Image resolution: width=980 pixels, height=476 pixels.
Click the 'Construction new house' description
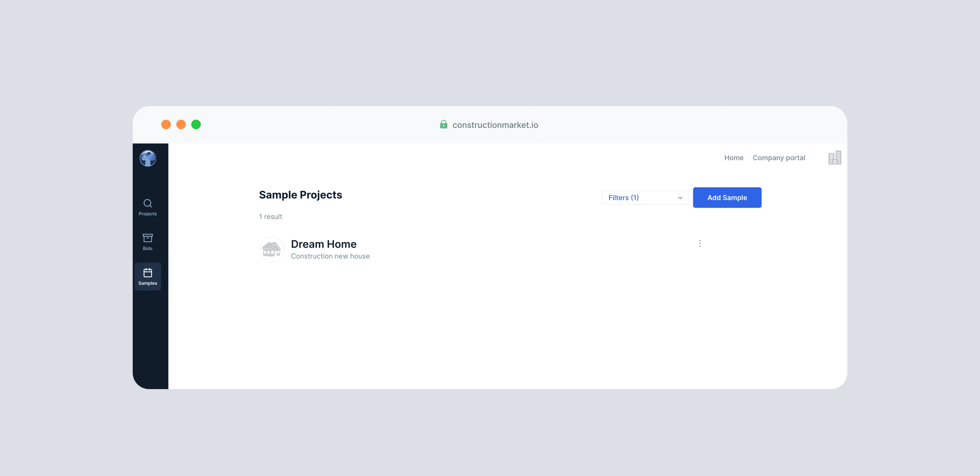pos(330,256)
